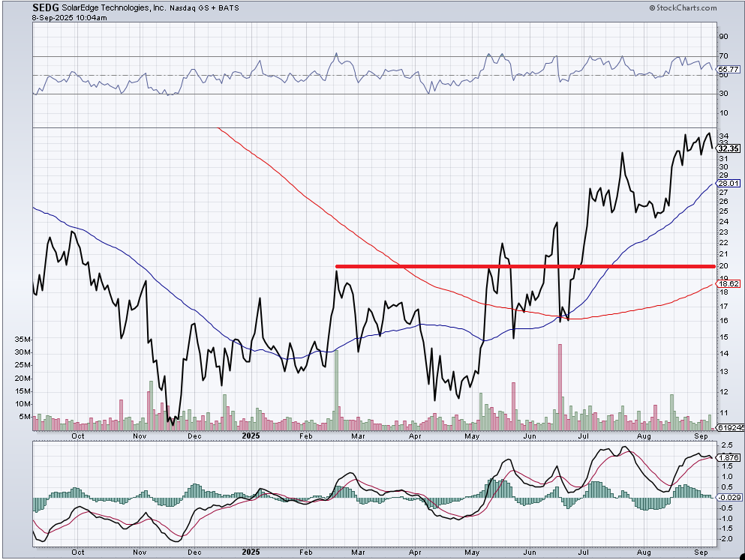Click the 22 label on the price axis

724,242
